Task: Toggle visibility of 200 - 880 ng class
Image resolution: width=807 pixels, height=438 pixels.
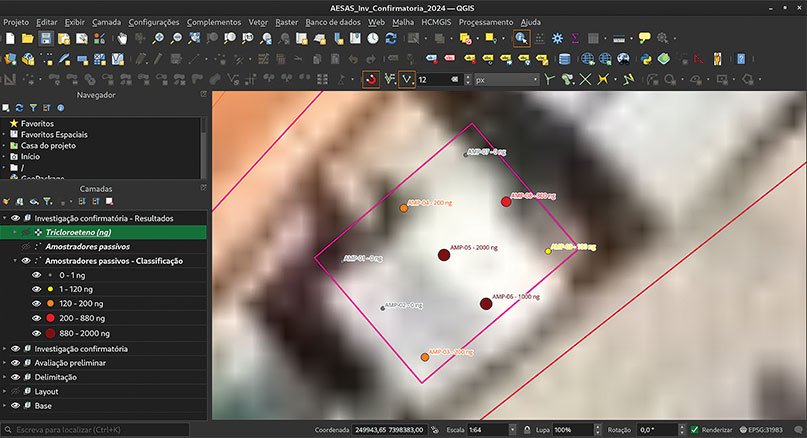Action: (37, 318)
